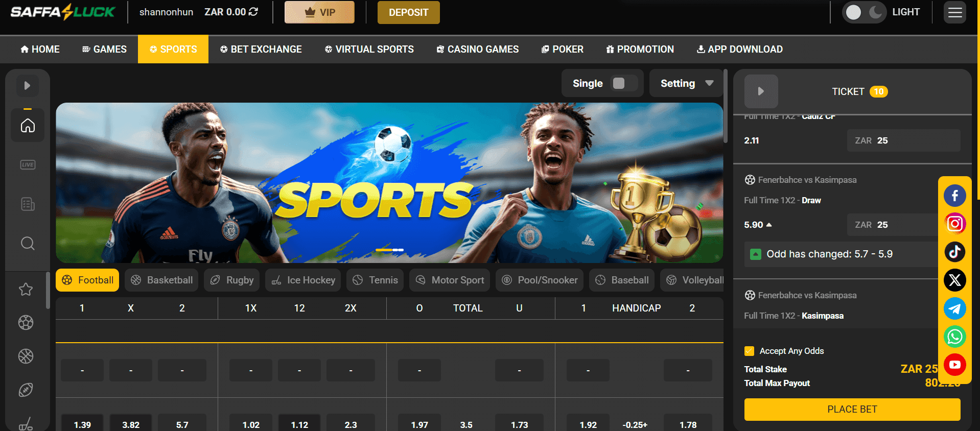
Task: Open YouTube social link icon
Action: [954, 365]
